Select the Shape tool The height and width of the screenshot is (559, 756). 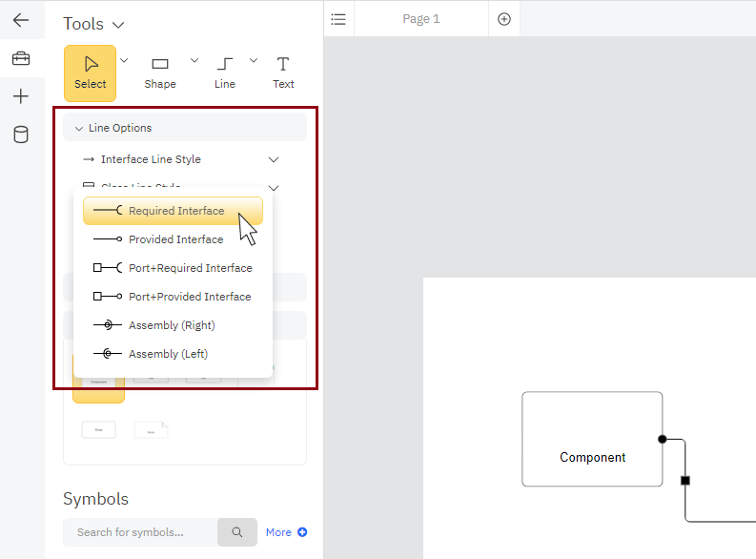point(160,72)
